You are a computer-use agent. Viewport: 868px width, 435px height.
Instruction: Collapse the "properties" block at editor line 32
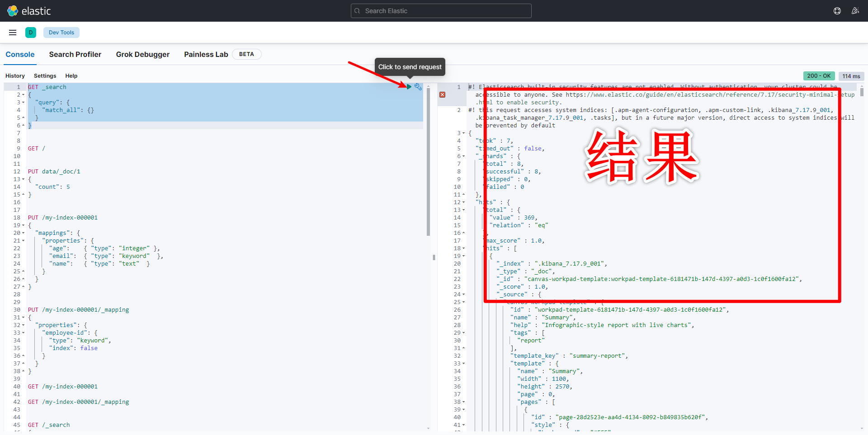click(x=24, y=325)
